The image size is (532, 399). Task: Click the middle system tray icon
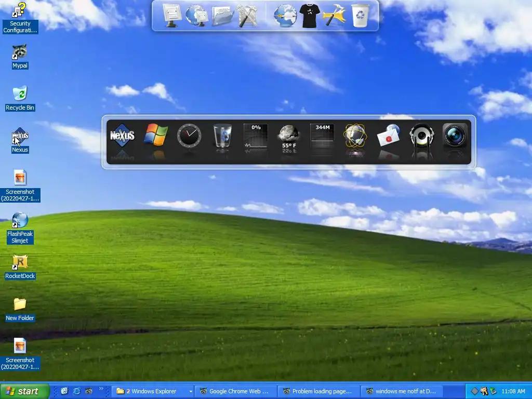pyautogui.click(x=484, y=391)
